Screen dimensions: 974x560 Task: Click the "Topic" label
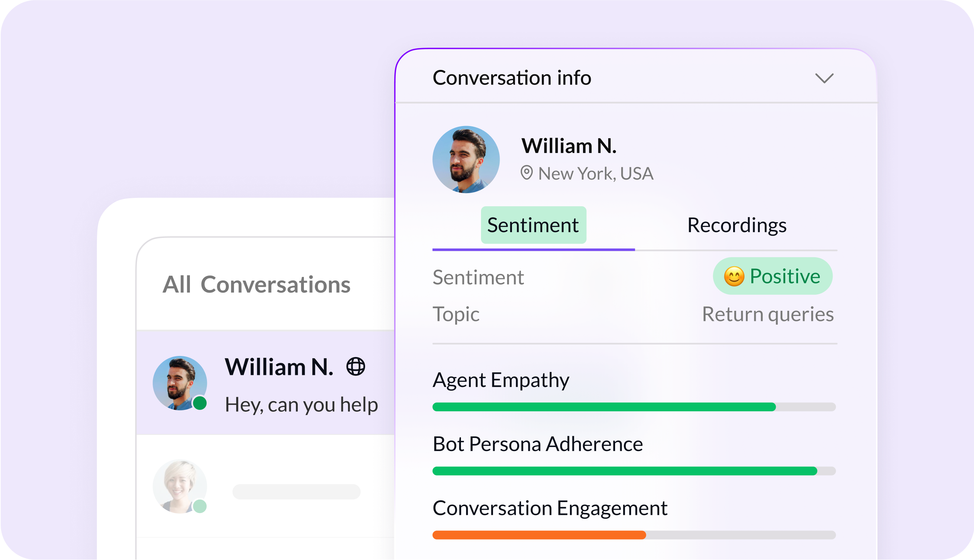455,314
